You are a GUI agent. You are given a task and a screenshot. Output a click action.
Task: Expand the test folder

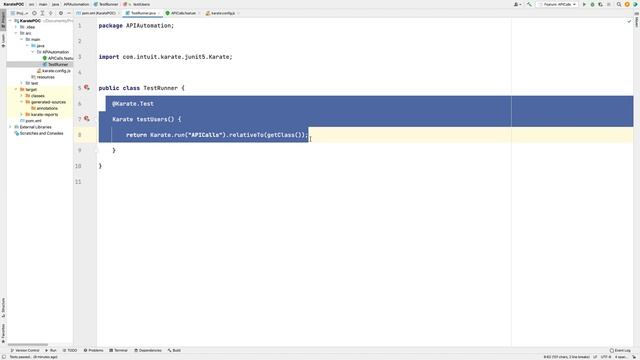22,83
